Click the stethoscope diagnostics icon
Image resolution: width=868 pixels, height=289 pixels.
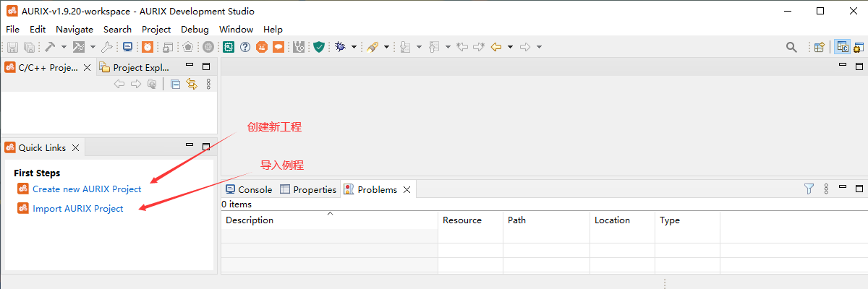(x=300, y=47)
